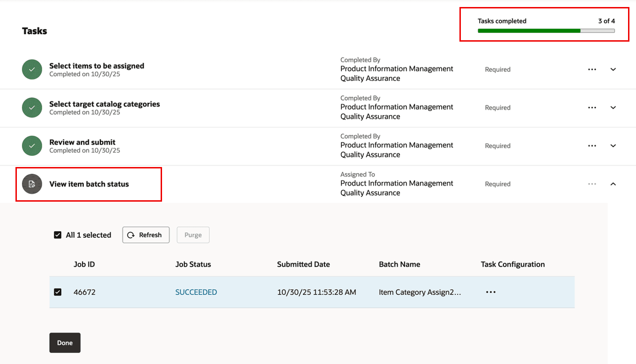
Task: Click the checkmark icon beside "Review and submit"
Action: click(x=31, y=146)
